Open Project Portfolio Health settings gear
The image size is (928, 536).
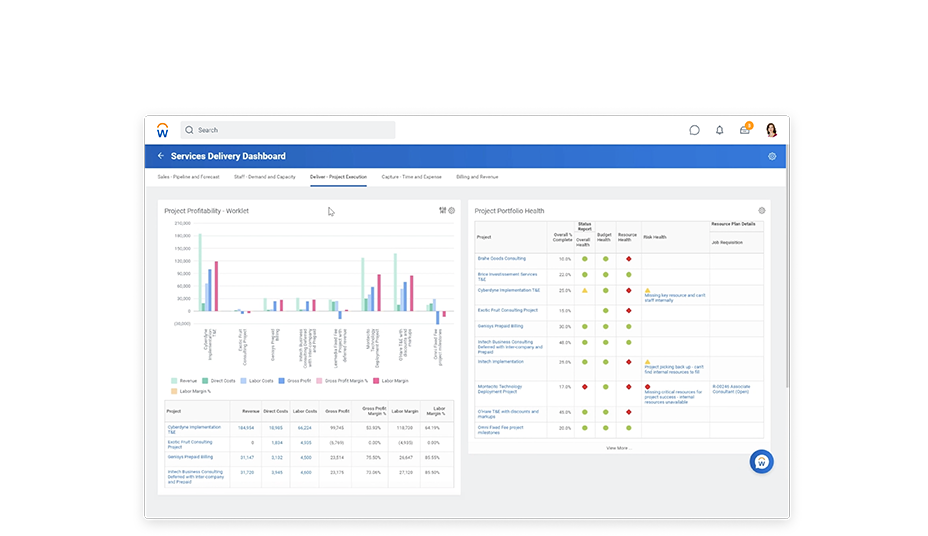pyautogui.click(x=762, y=211)
